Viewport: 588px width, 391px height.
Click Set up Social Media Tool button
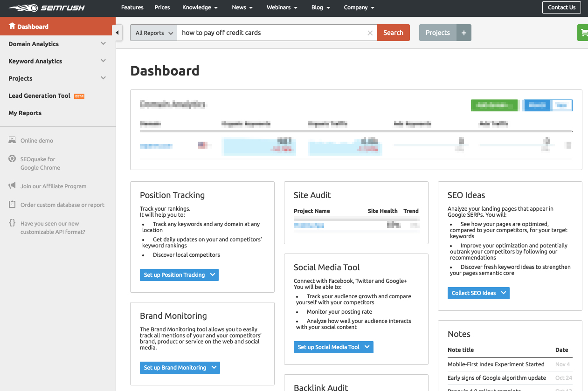point(333,347)
